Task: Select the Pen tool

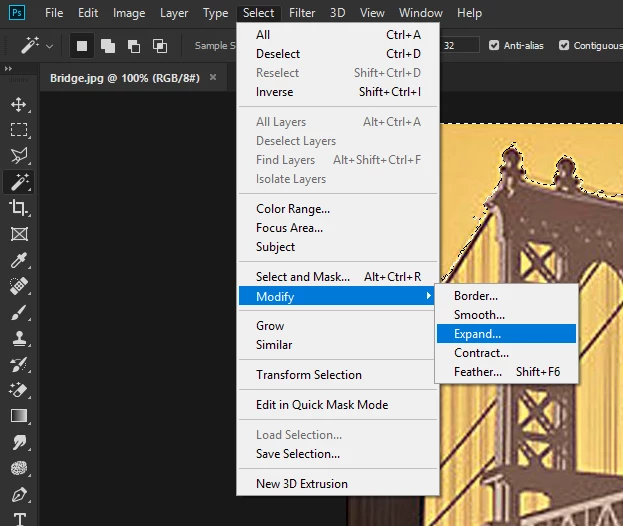Action: (x=19, y=495)
